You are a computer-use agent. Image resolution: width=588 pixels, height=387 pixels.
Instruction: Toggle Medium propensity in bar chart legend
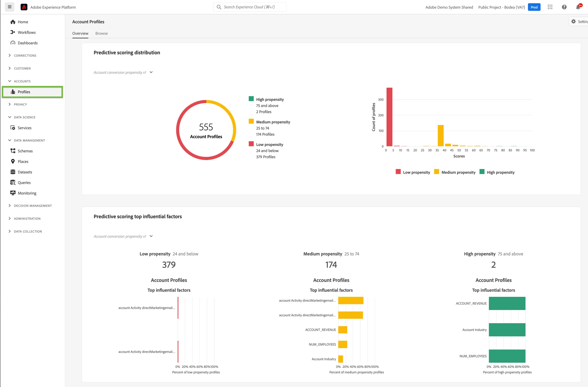click(455, 172)
